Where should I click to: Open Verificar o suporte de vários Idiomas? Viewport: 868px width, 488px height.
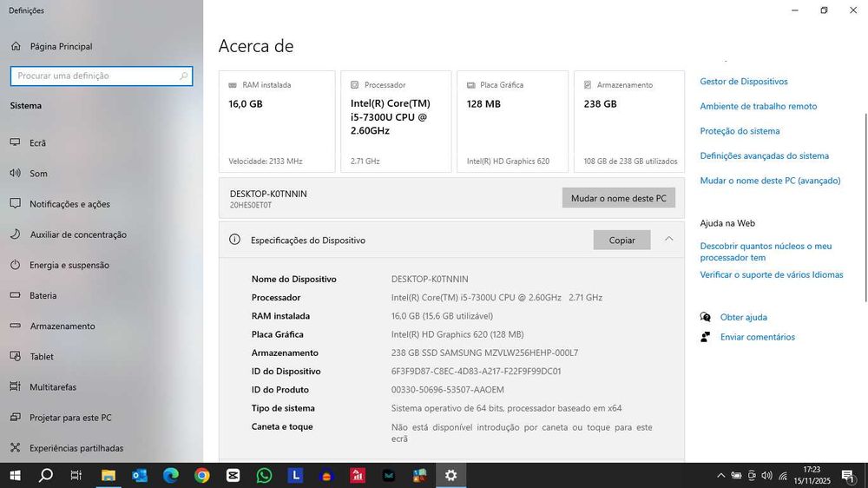tap(771, 274)
